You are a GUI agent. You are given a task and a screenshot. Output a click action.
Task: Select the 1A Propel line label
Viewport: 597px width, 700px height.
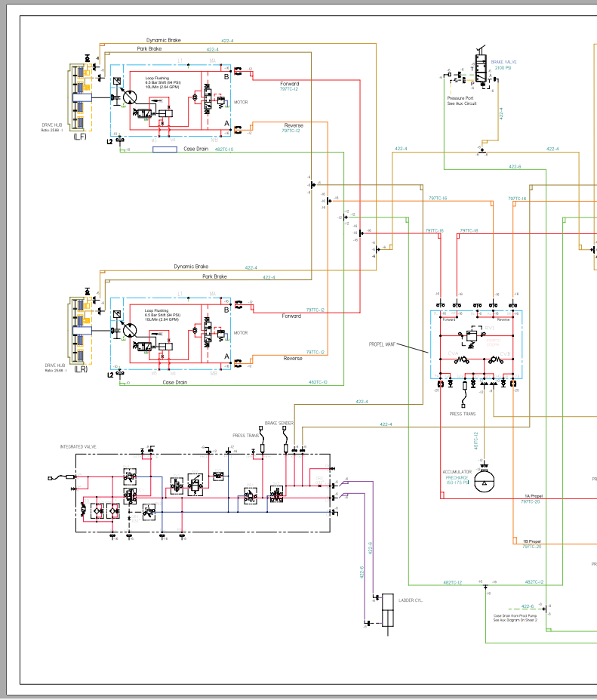[x=532, y=496]
